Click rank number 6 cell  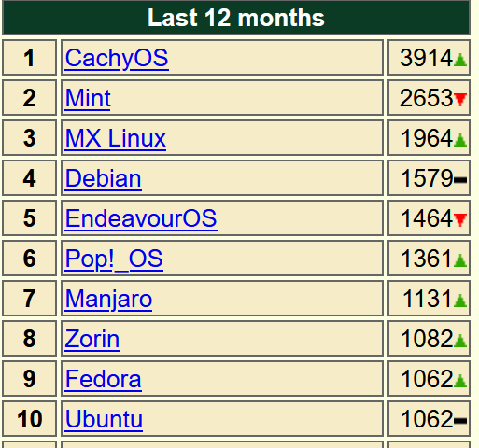point(29,259)
